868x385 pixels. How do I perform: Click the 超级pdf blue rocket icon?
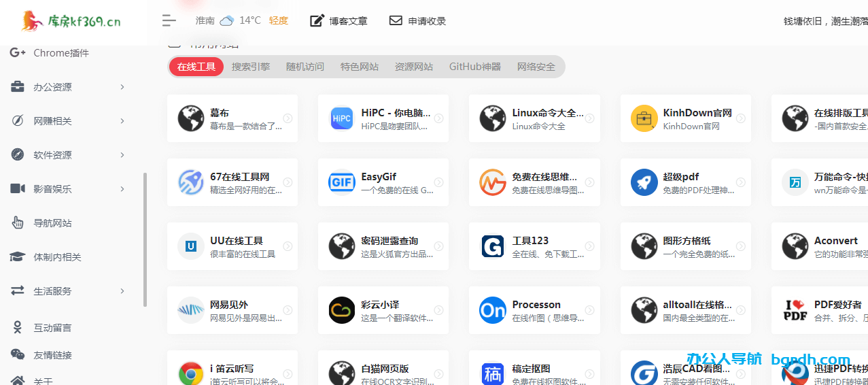point(644,182)
